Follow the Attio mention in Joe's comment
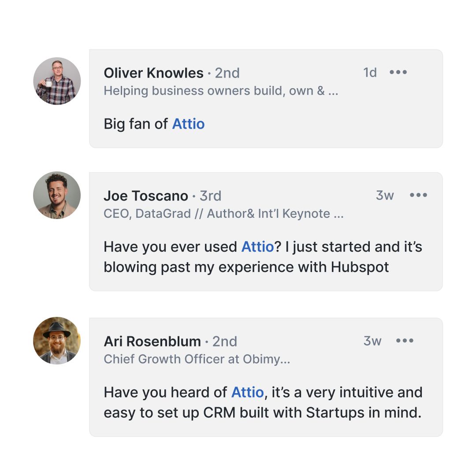The image size is (476, 476). click(x=258, y=247)
